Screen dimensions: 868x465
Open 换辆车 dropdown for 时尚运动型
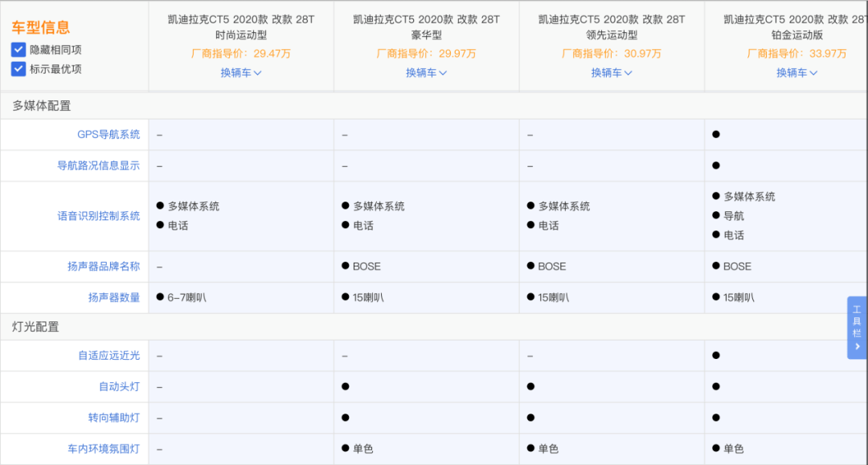pyautogui.click(x=241, y=73)
